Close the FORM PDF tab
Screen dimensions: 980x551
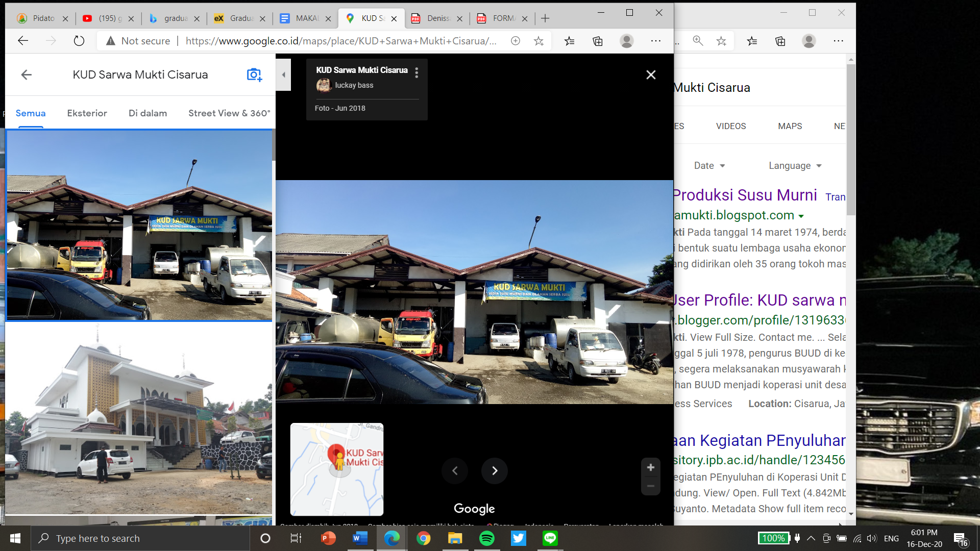pyautogui.click(x=525, y=19)
